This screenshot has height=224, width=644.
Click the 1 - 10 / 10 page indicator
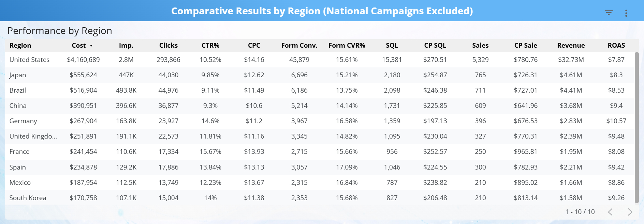[580, 212]
